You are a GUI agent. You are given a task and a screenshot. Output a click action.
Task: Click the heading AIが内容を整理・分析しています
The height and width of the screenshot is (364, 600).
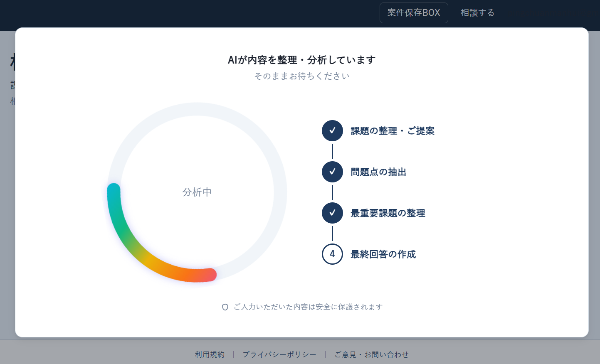302,60
